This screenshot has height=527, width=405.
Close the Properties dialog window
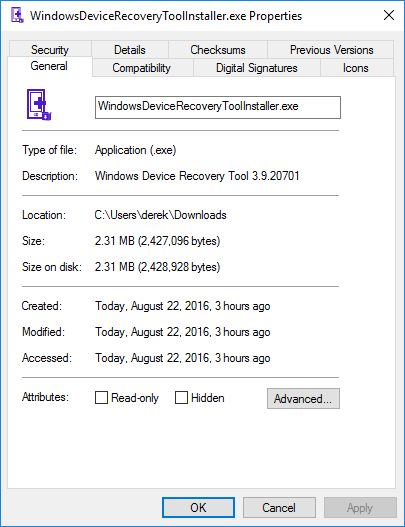tap(389, 15)
